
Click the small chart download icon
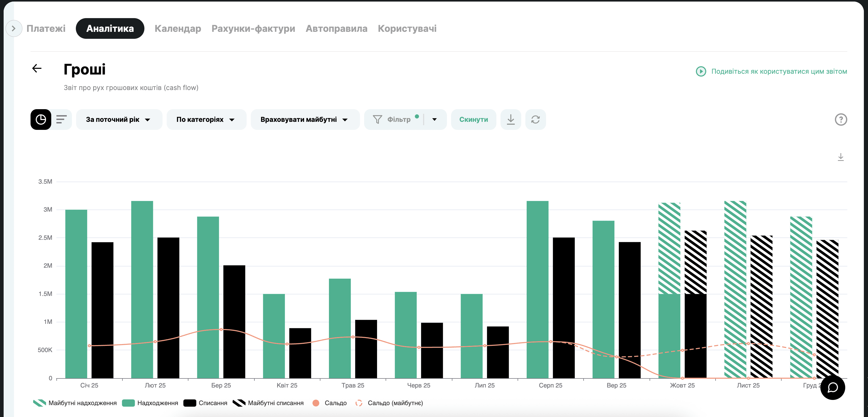[x=840, y=157]
